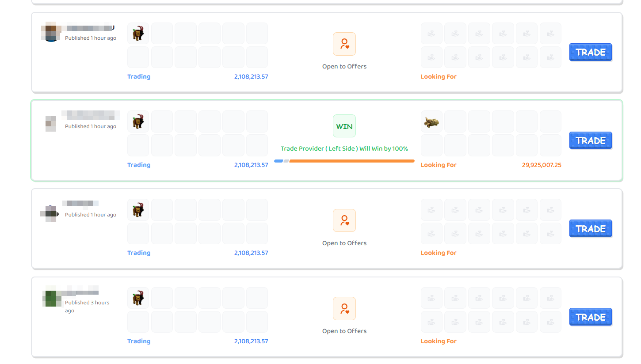Image resolution: width=641 pixels, height=364 pixels.
Task: Select the pet item in the WIN listing's Trading slots
Action: 138,121
